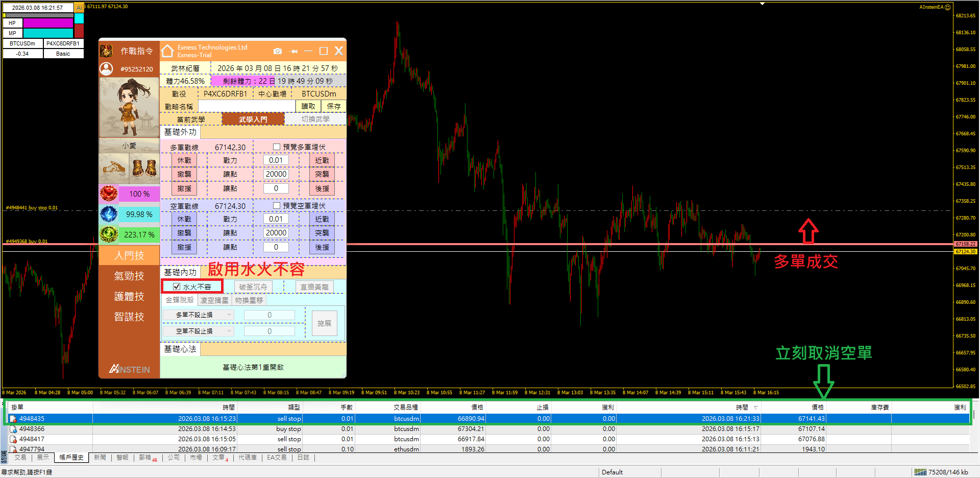980x478 pixels.
Task: Uncheck the 水火不容 checkbox
Action: pos(177,286)
